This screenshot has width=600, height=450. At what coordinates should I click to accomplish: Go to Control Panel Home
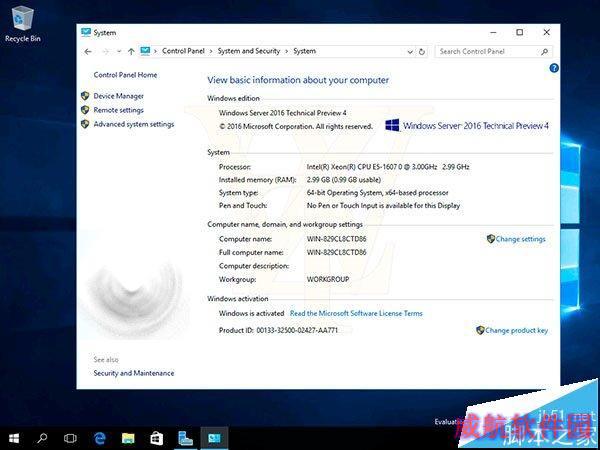click(125, 75)
